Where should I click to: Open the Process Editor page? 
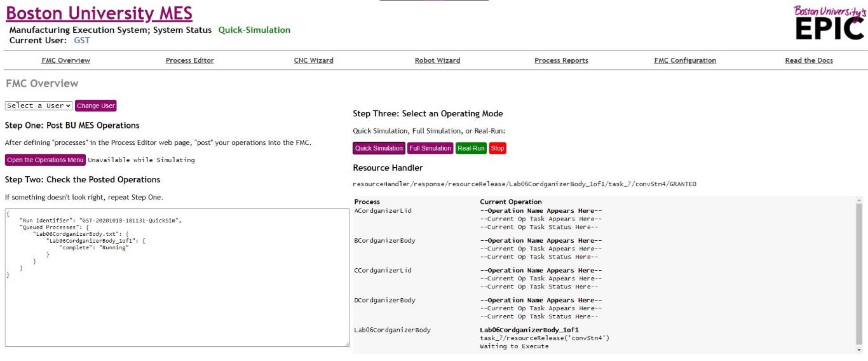point(189,60)
